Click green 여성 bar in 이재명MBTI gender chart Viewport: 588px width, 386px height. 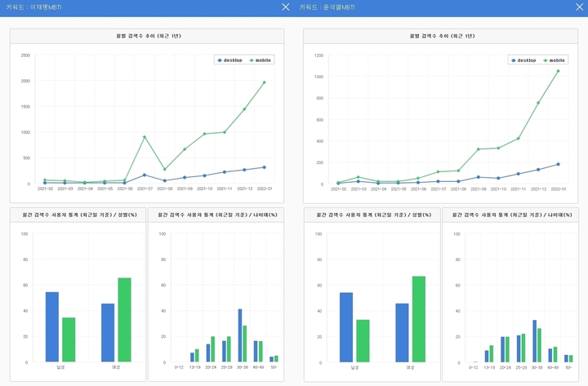(124, 320)
